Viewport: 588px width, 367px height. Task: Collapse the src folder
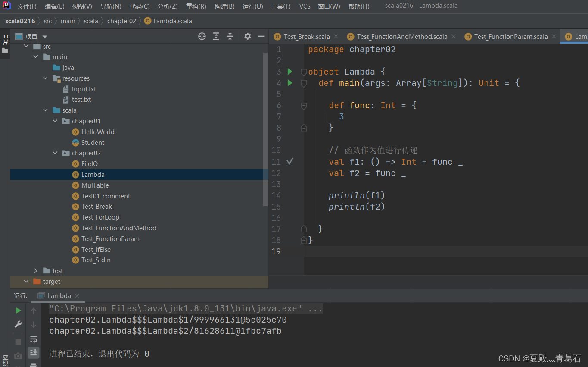click(26, 46)
